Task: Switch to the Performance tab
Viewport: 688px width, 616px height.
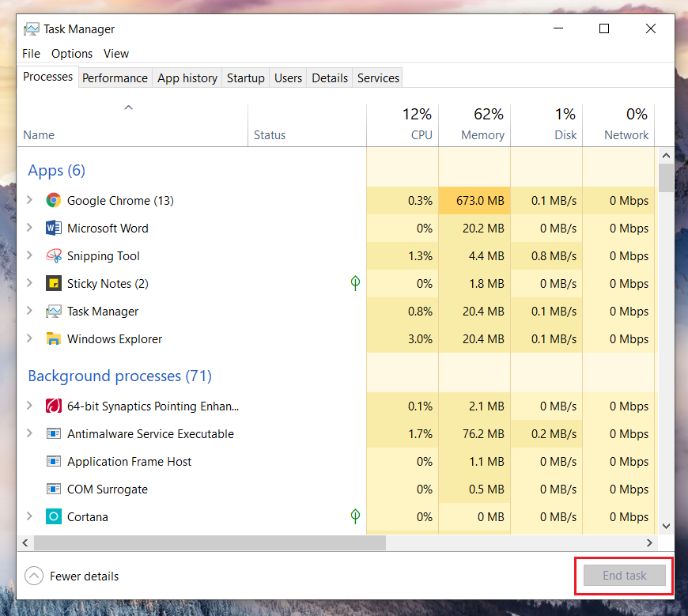Action: coord(115,78)
